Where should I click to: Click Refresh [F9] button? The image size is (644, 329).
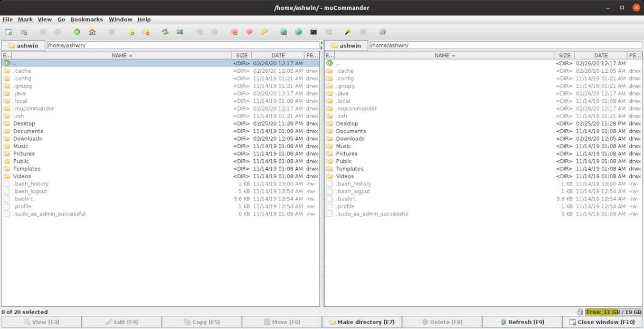pos(522,322)
